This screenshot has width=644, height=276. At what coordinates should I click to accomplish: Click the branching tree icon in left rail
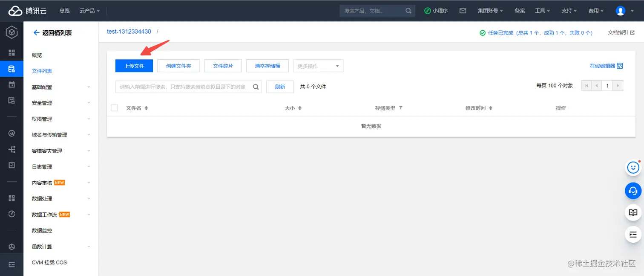pos(11,149)
